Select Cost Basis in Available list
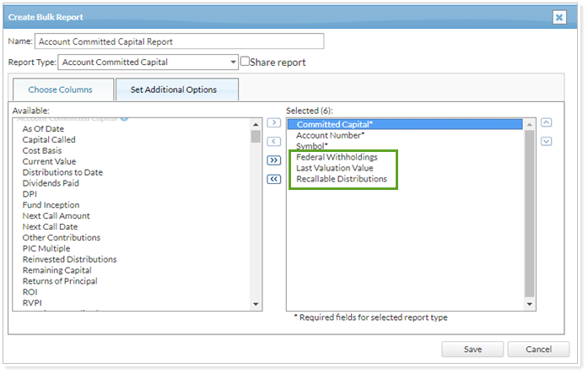This screenshot has width=588, height=374. click(42, 150)
